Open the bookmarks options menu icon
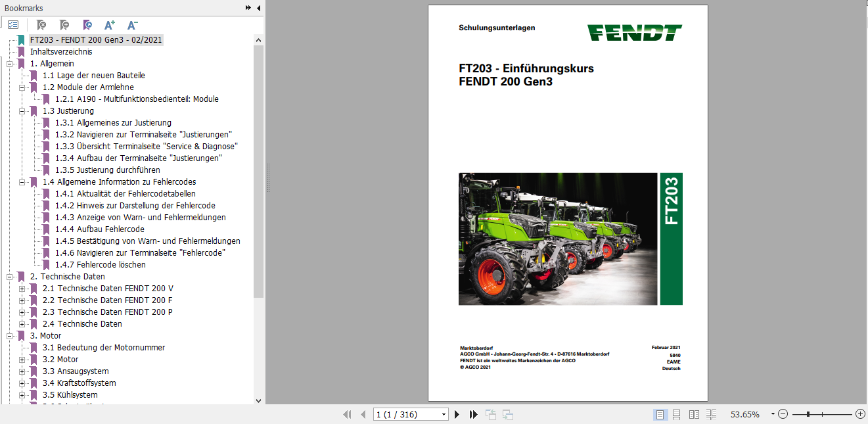The height and width of the screenshot is (424, 868). click(x=13, y=25)
